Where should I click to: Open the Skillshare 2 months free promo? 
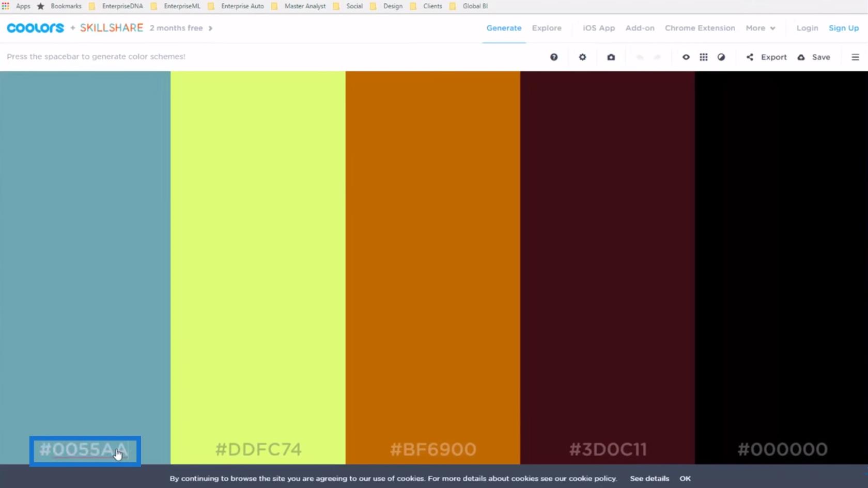tap(146, 28)
